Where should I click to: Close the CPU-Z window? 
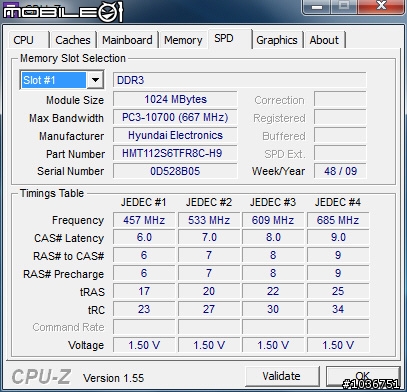382,6
